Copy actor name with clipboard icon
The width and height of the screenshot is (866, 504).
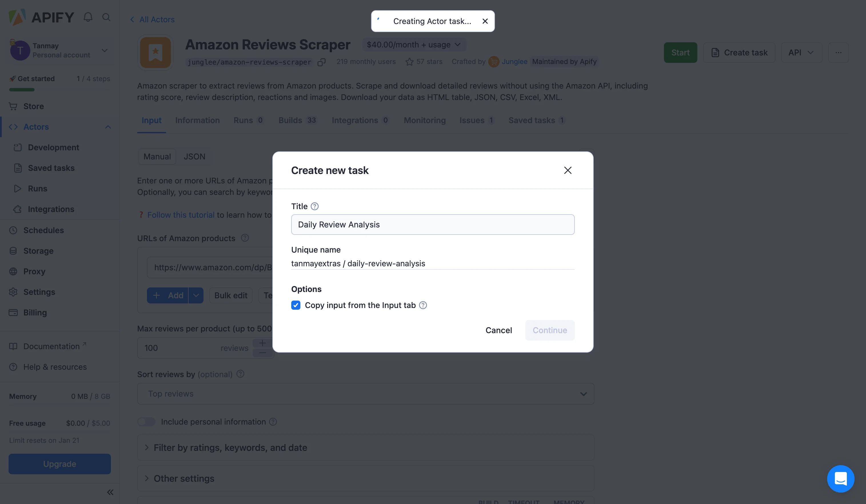(321, 62)
